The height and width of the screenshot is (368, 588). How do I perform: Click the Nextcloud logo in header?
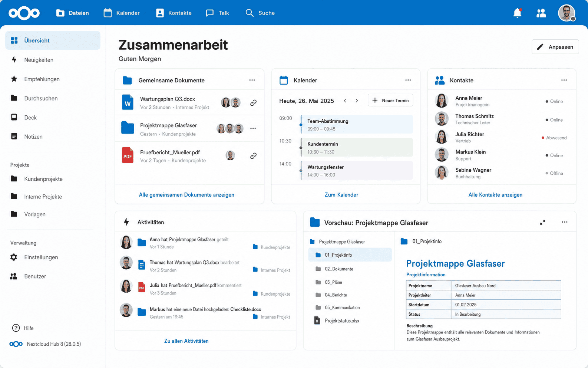click(24, 13)
